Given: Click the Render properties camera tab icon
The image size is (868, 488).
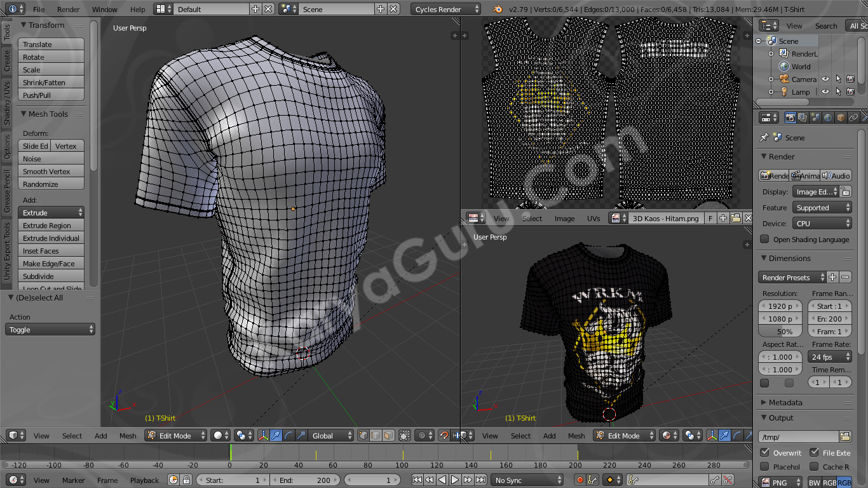Looking at the screenshot, I should coord(790,118).
